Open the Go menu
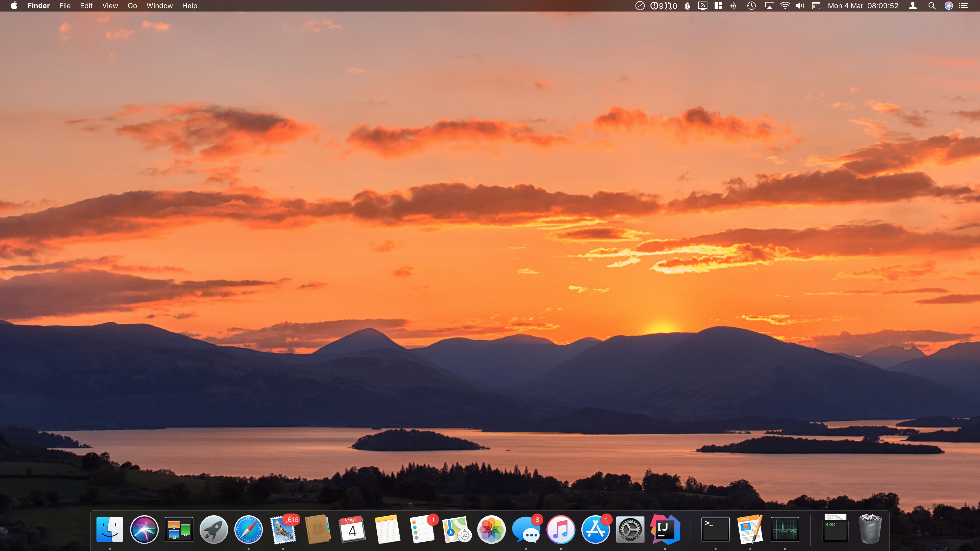980x551 pixels. pos(132,6)
